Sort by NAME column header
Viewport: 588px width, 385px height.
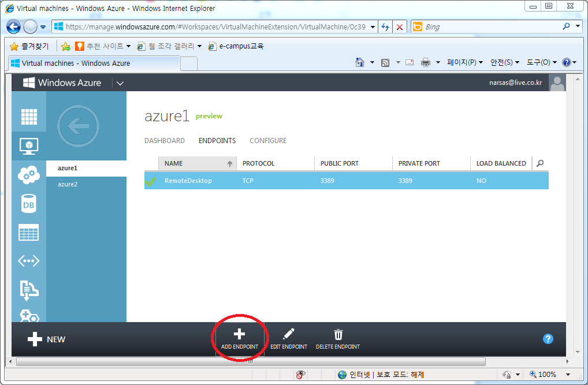[x=197, y=163]
